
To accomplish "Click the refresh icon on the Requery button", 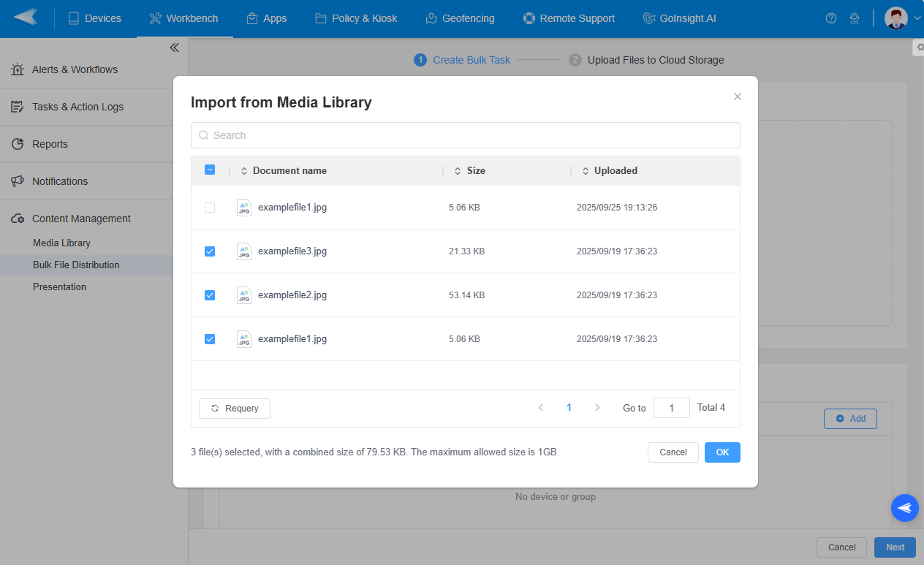I will (x=214, y=408).
